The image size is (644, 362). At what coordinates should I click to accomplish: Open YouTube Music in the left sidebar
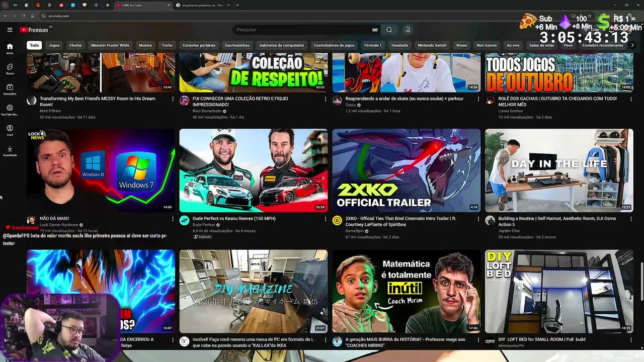(10, 110)
